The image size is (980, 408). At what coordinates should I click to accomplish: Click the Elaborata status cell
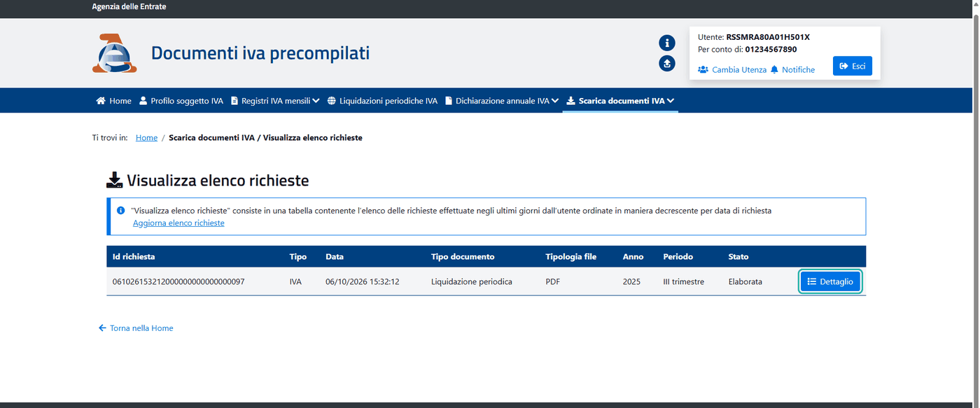(x=745, y=281)
